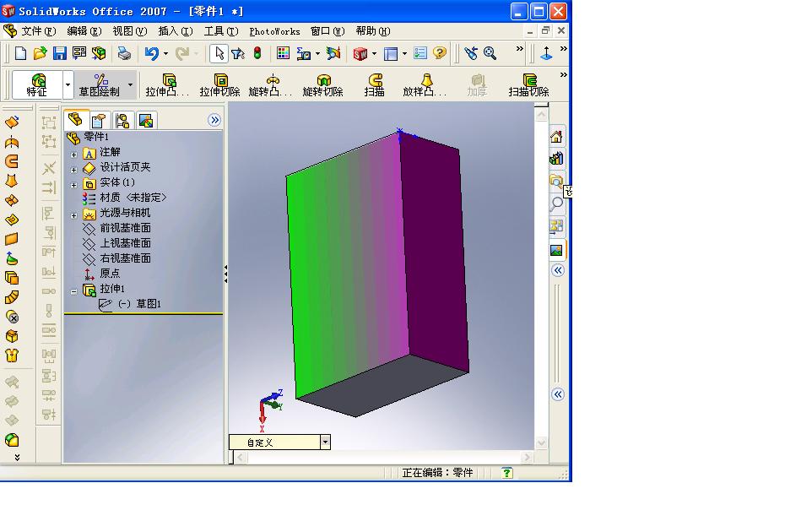Screen dimensions: 812x521
Task: Click 拉伸凸 extruded boss tool
Action: point(167,85)
